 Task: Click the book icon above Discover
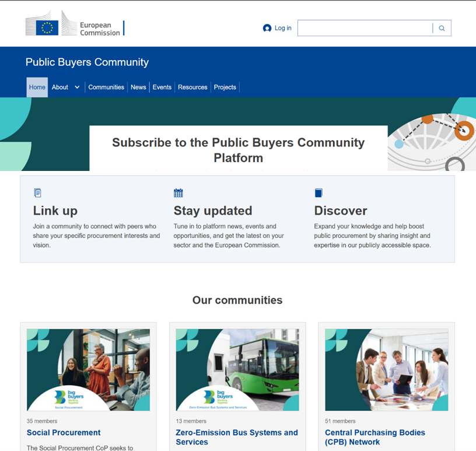(x=318, y=193)
